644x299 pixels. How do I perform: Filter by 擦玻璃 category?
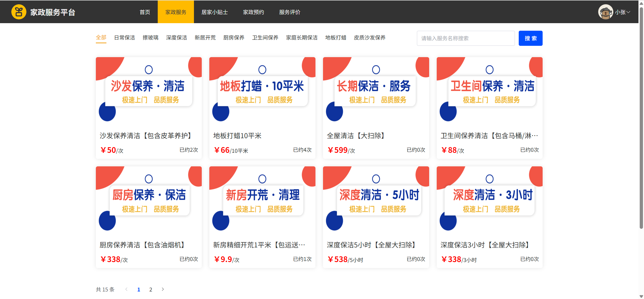point(150,38)
